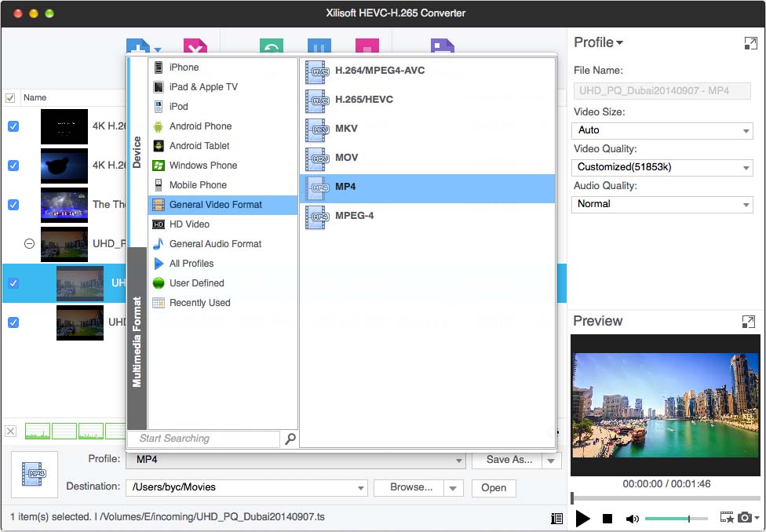Open file info via the list icon
This screenshot has height=532, width=766.
click(557, 518)
